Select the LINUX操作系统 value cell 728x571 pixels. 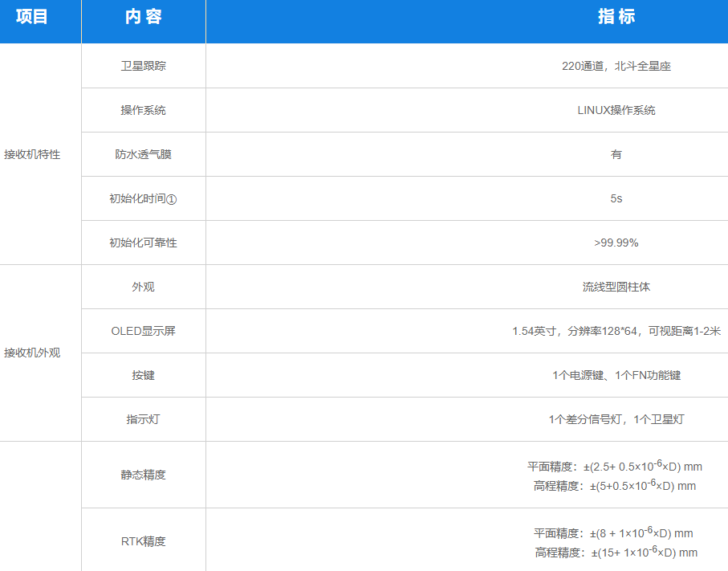[616, 110]
